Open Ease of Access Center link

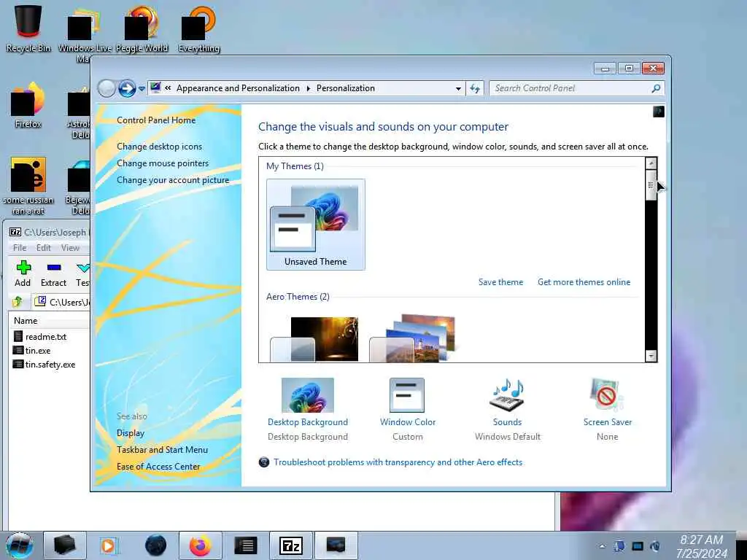click(x=158, y=467)
